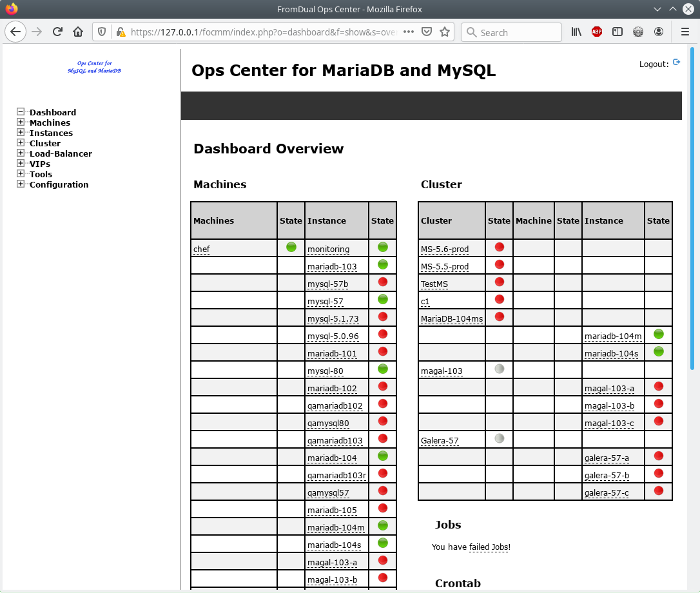Image resolution: width=700 pixels, height=593 pixels.
Task: Click the Galera-57 gray status dot
Action: (x=500, y=438)
